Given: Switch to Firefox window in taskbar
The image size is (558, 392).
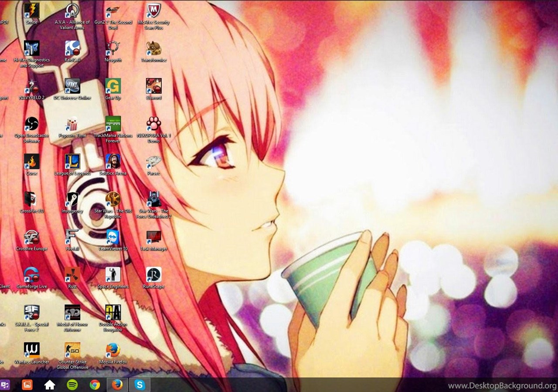Looking at the screenshot, I should 117,385.
